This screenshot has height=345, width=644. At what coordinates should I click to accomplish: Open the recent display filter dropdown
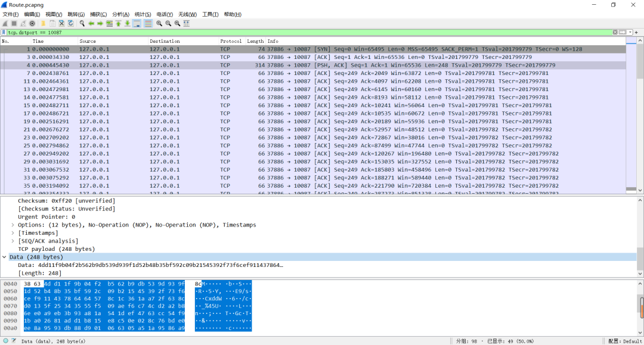630,32
